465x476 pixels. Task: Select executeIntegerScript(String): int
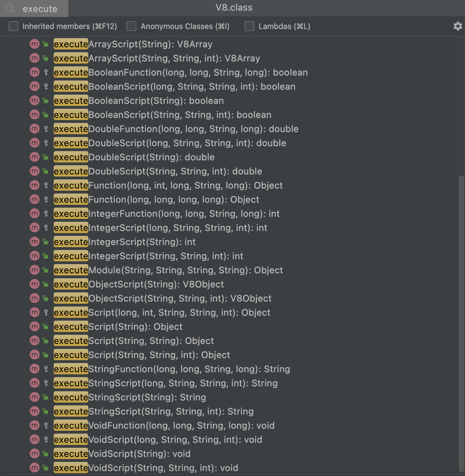click(124, 242)
